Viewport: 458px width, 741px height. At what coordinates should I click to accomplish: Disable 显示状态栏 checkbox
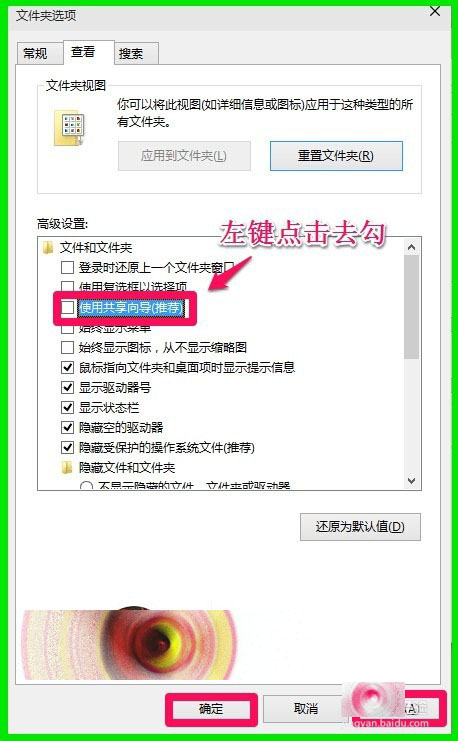68,407
